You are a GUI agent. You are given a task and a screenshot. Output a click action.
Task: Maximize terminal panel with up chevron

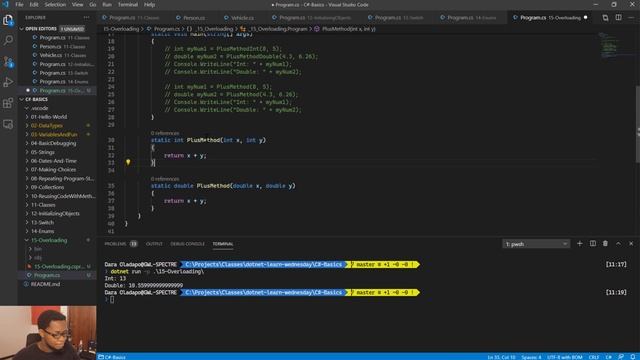(618, 244)
